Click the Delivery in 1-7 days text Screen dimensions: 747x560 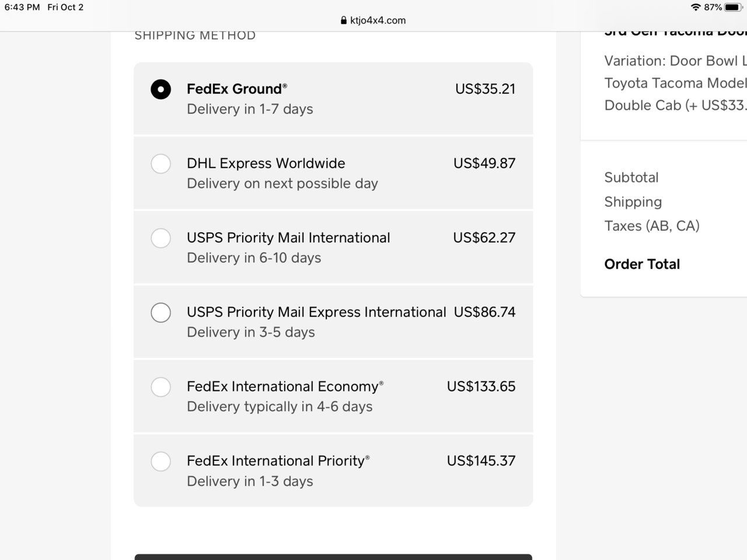tap(250, 109)
